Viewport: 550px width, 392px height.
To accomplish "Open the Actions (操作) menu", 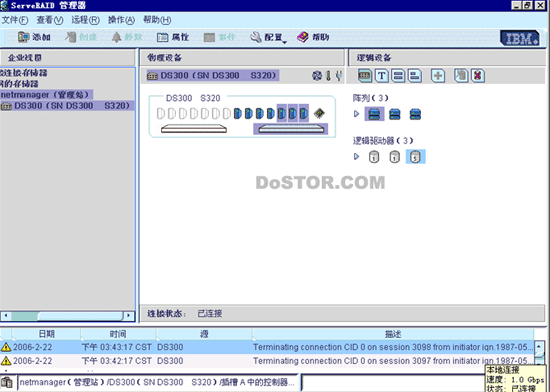I will pyautogui.click(x=121, y=20).
